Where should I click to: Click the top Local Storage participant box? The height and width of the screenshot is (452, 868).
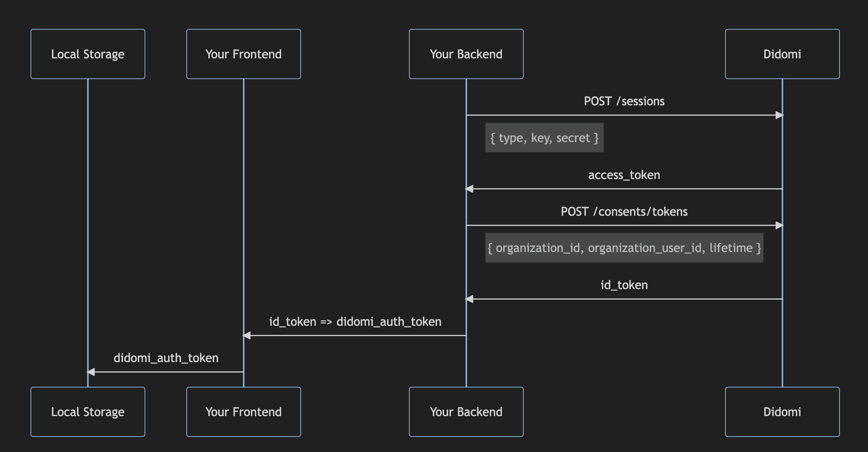(x=88, y=54)
